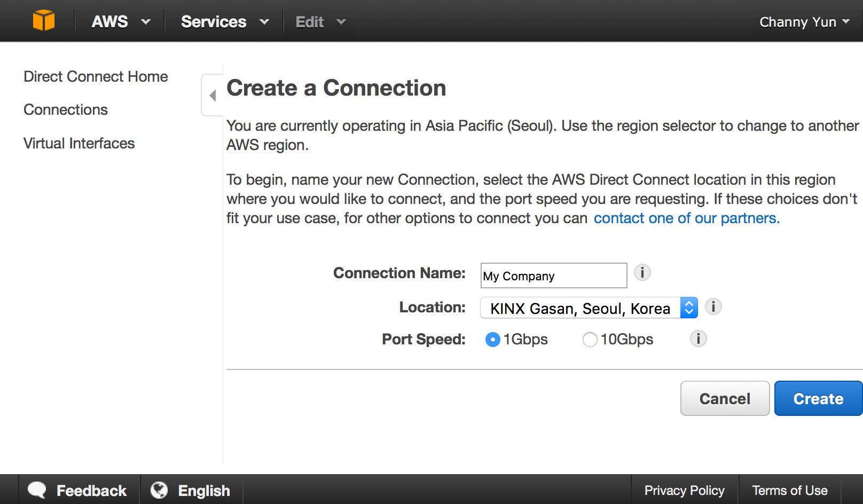Open the Privacy Policy link
The width and height of the screenshot is (863, 504).
point(685,490)
